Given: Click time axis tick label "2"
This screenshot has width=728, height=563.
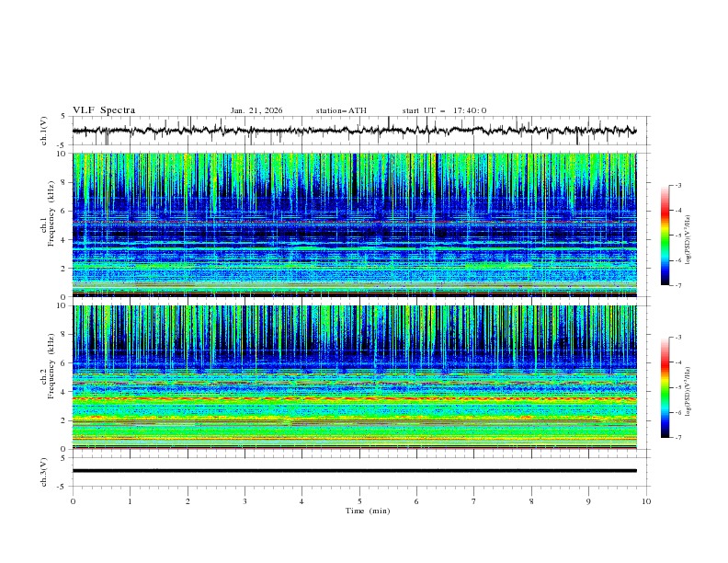Looking at the screenshot, I should tap(188, 501).
